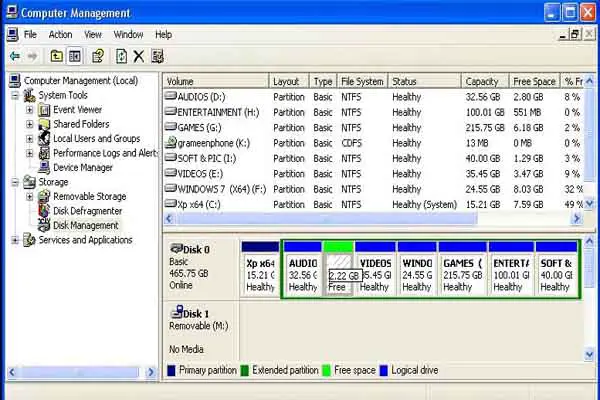Sort by the Volume column header
This screenshot has width=600, height=400.
(x=216, y=82)
